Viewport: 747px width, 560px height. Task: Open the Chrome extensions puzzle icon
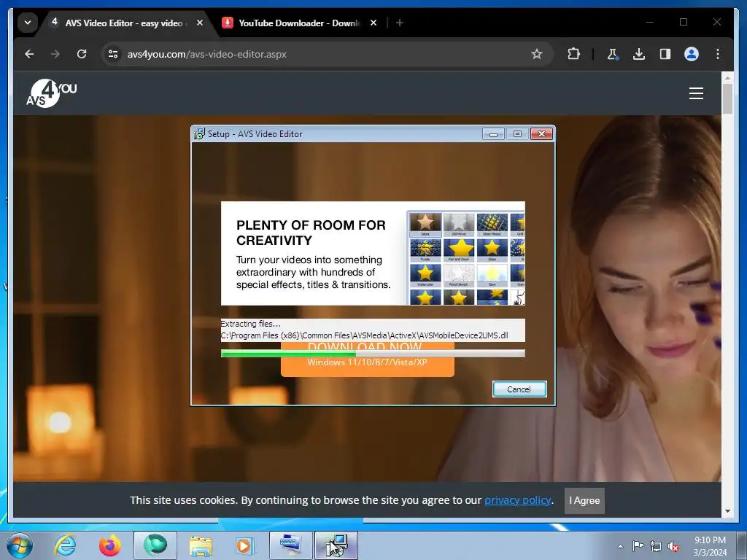click(574, 54)
